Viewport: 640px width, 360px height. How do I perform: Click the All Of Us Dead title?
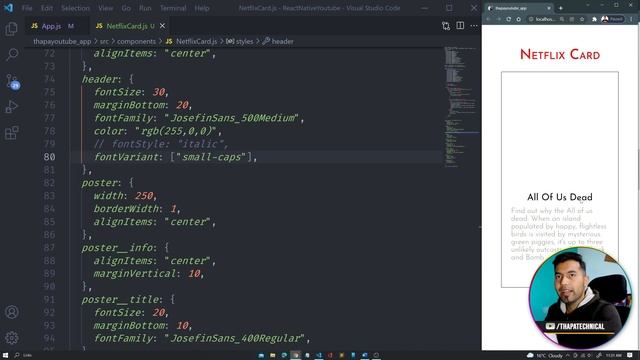(x=560, y=197)
